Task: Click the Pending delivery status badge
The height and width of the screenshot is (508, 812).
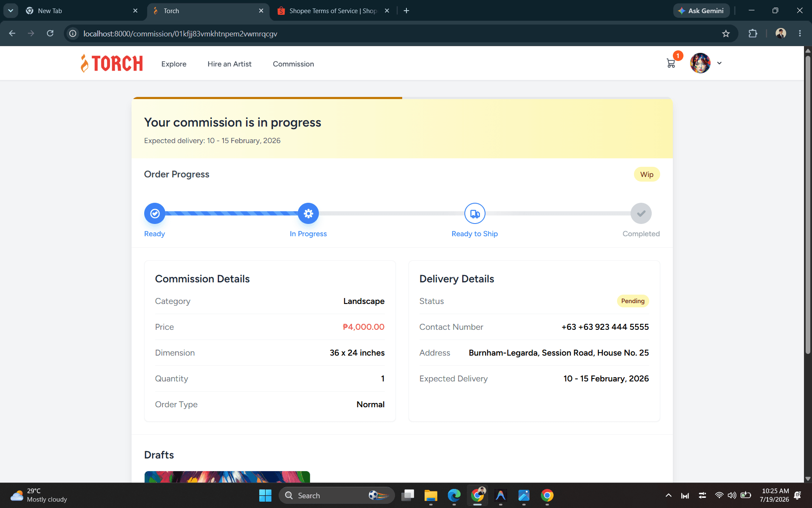Action: [633, 301]
